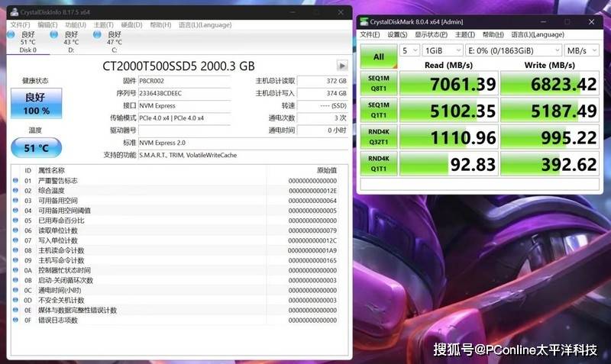Click the 51 °C temperature button
This screenshot has width=611, height=364.
tap(36, 148)
